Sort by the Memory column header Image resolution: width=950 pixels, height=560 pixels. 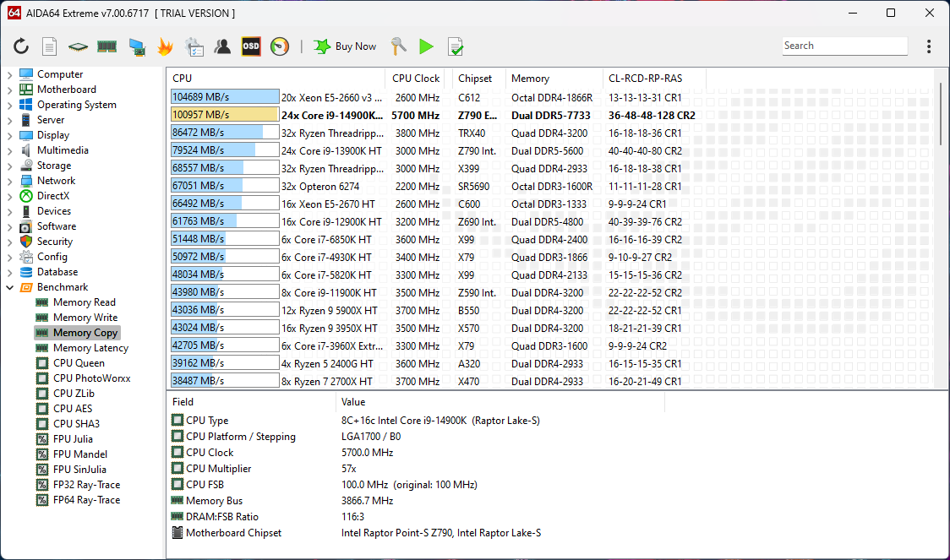(x=554, y=78)
